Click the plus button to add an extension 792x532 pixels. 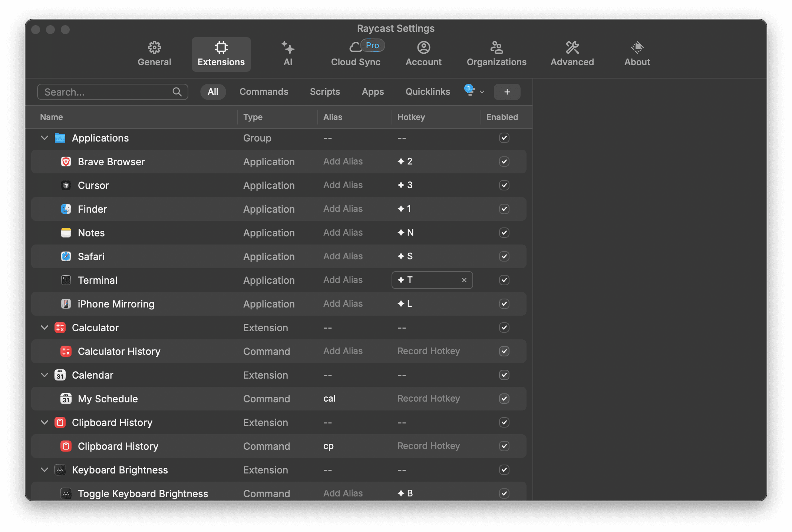click(x=507, y=92)
